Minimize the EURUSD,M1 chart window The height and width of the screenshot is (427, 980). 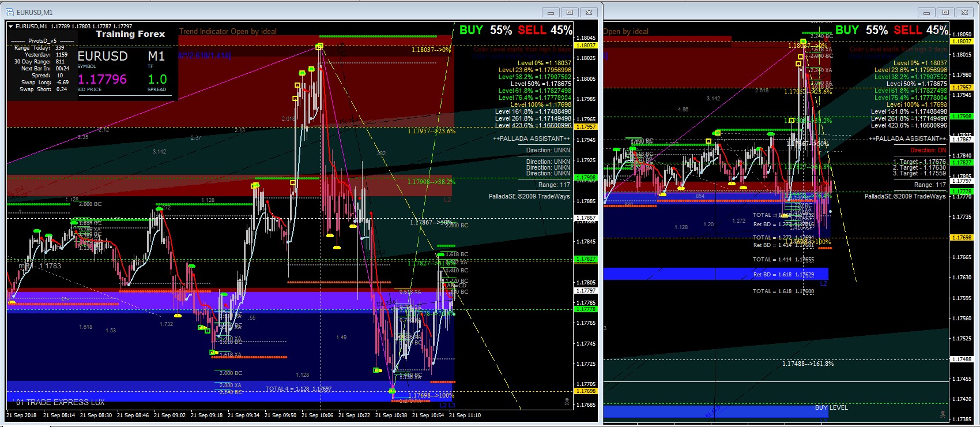point(551,12)
